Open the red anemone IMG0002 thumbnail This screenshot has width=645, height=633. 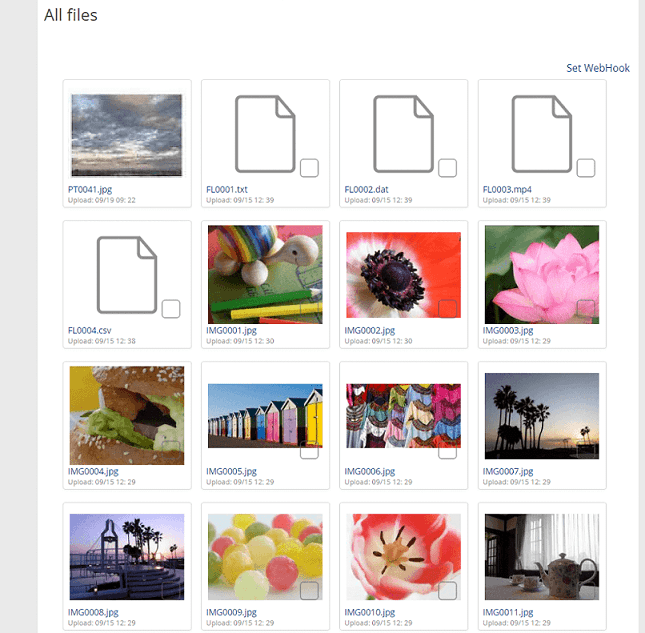tap(403, 274)
